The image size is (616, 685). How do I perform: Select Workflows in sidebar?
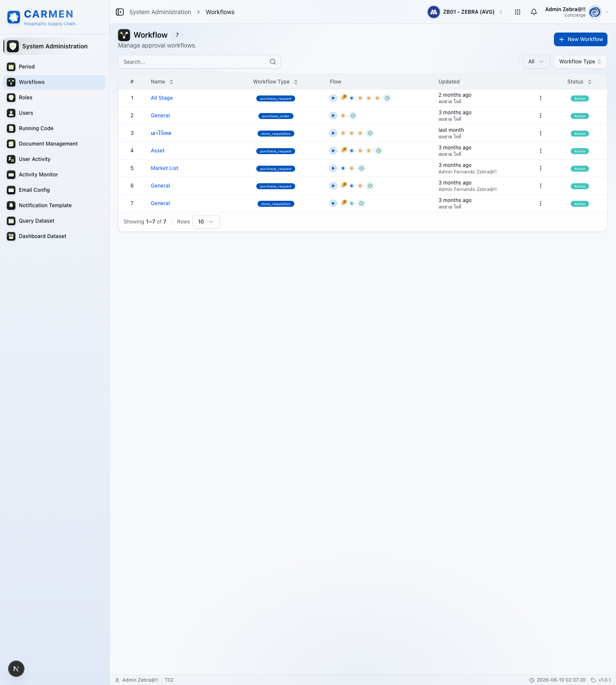click(54, 82)
